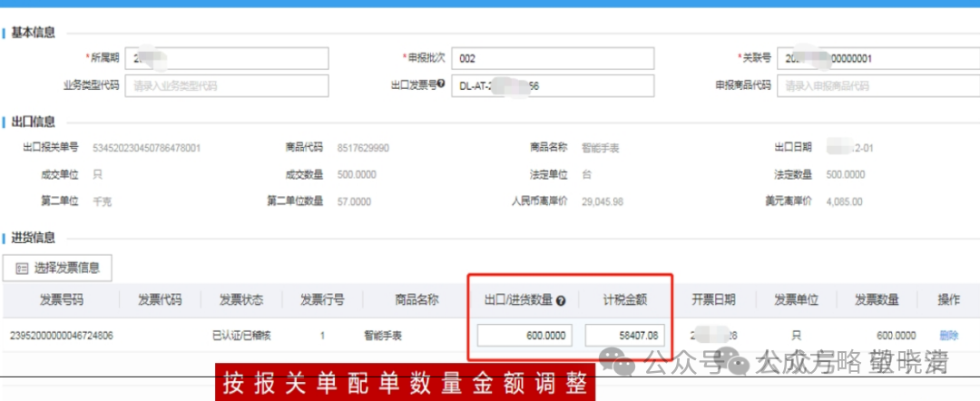The height and width of the screenshot is (401, 980).
Task: Click the 商品代码 value 8517629990
Action: (x=362, y=148)
